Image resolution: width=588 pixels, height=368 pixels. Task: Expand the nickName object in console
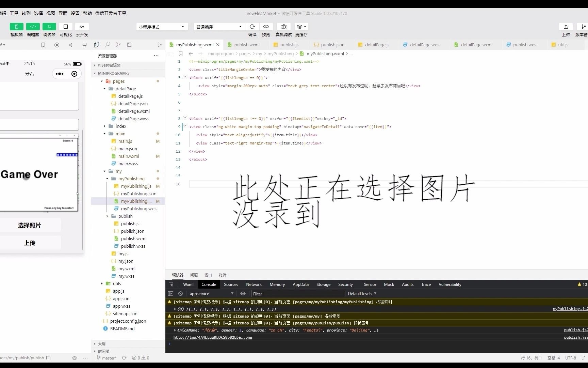175,330
